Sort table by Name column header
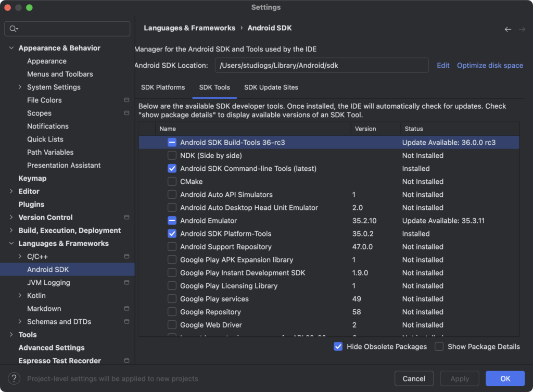 coord(253,129)
